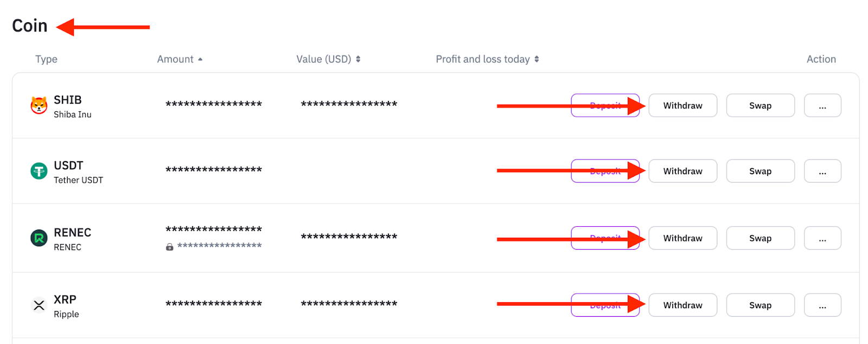Sort by Amount column arrow

pyautogui.click(x=200, y=59)
